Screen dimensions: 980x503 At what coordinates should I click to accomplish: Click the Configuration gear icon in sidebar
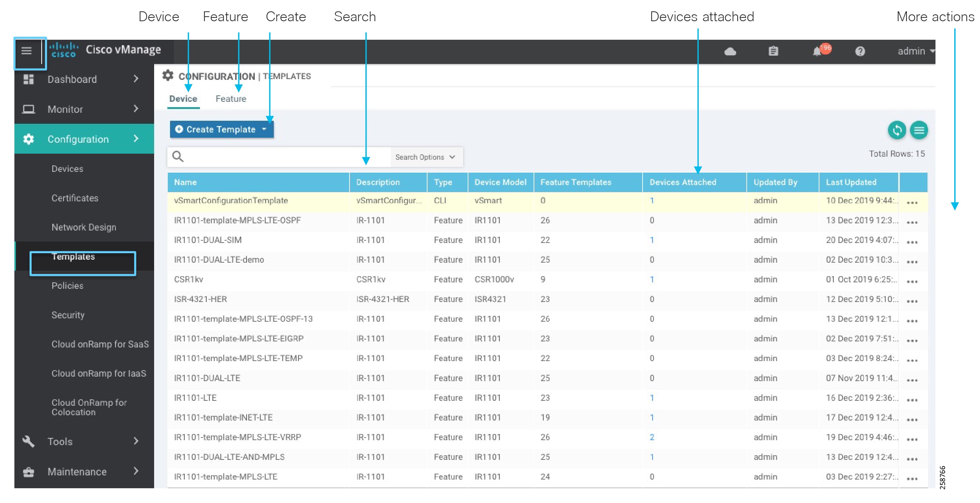[28, 139]
